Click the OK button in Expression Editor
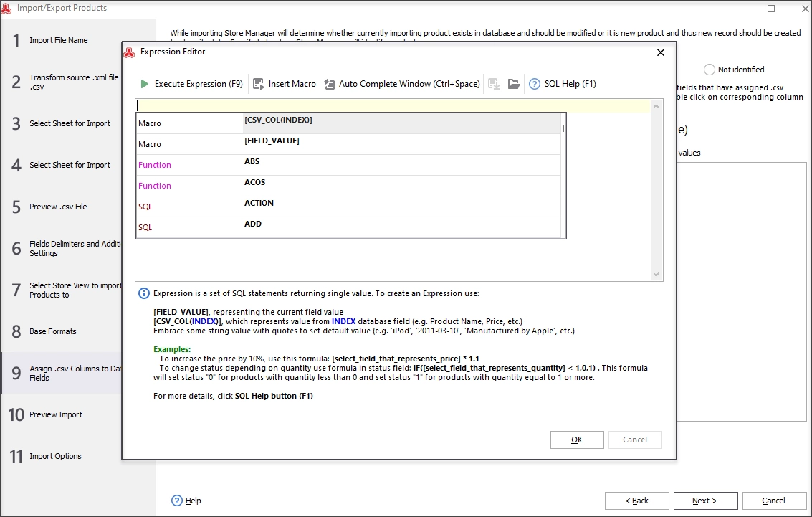The width and height of the screenshot is (812, 517). click(x=577, y=440)
